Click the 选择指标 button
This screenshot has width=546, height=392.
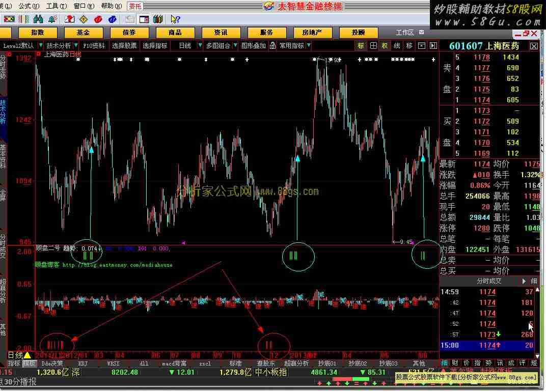155,46
